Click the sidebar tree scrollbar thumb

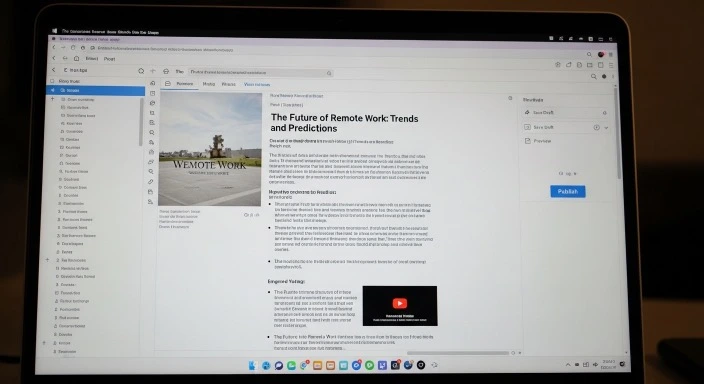pyautogui.click(x=141, y=121)
